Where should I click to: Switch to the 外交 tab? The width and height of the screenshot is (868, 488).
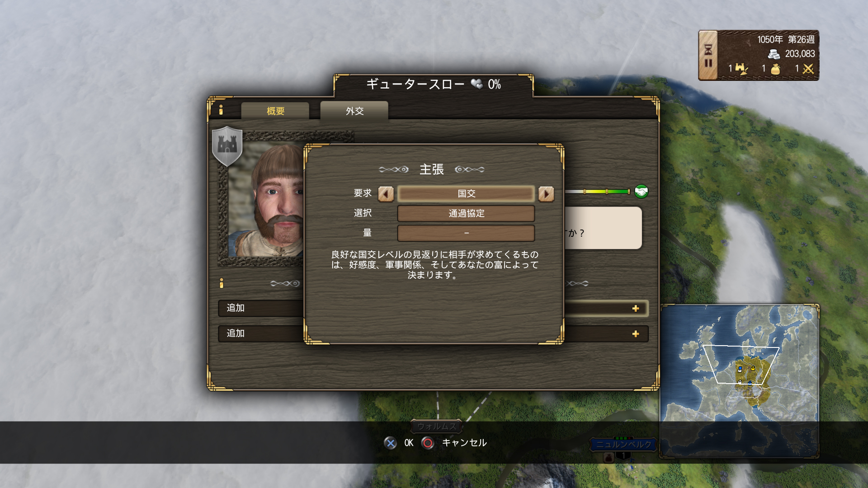coord(354,111)
